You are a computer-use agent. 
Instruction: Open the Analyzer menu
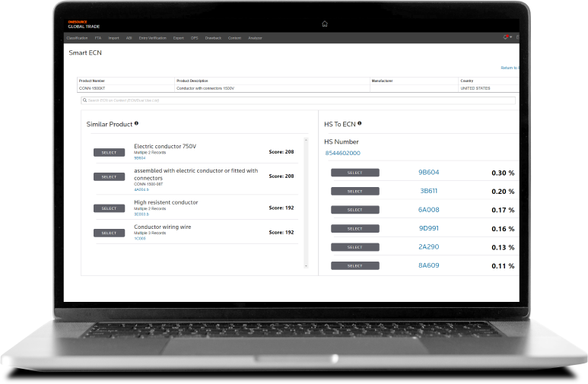tap(255, 37)
